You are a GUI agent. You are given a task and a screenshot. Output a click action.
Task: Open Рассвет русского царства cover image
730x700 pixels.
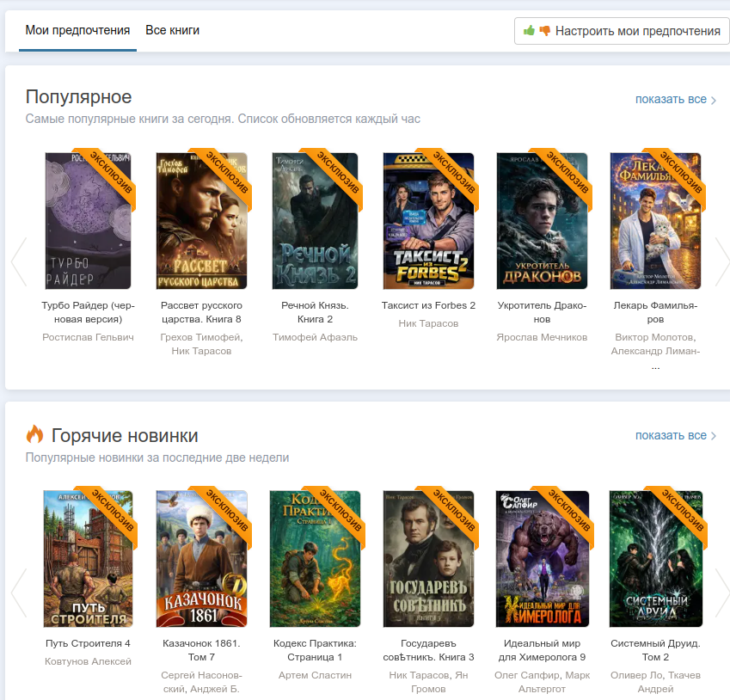(201, 221)
